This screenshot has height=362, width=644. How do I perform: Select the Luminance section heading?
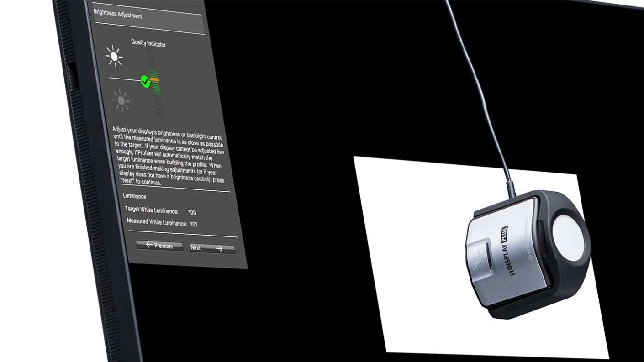pyautogui.click(x=134, y=196)
